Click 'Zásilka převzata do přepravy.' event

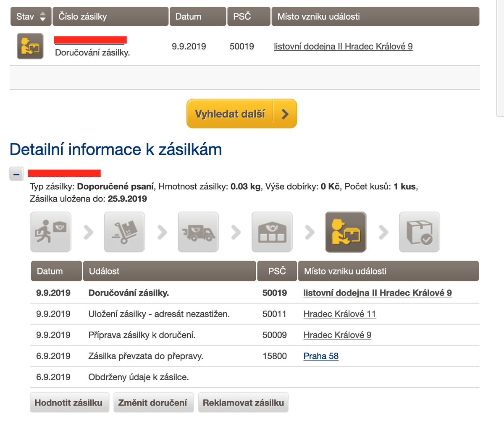click(146, 356)
